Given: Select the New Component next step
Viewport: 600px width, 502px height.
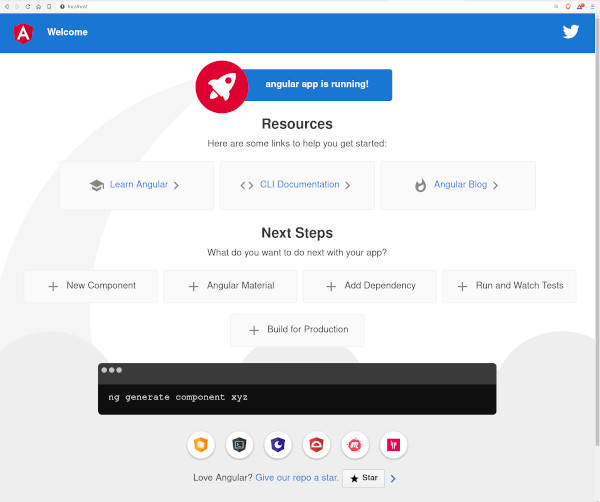Looking at the screenshot, I should tap(91, 286).
